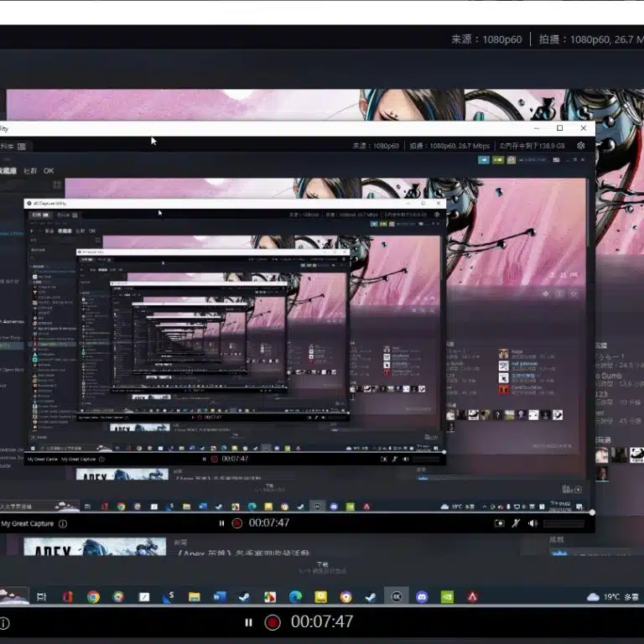Adjust the volume slider in nested capture bar

pyautogui.click(x=565, y=523)
